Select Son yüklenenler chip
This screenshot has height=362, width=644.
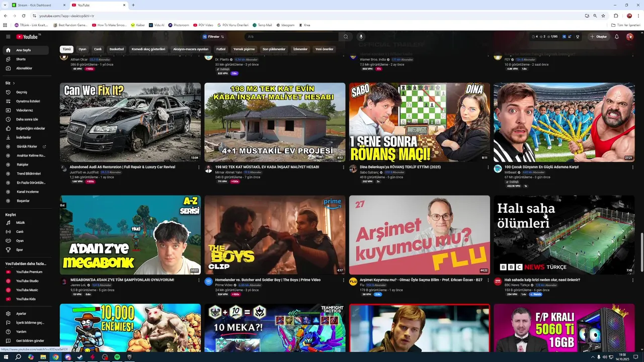(x=274, y=49)
